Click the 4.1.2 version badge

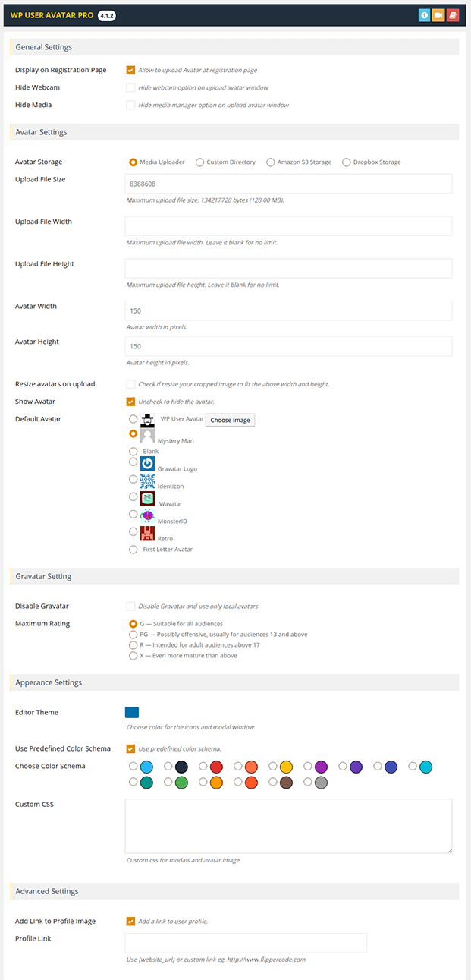click(x=105, y=14)
